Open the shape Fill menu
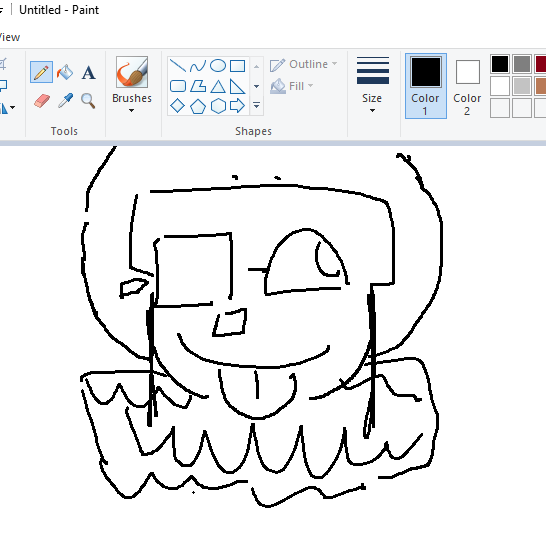546x544 pixels. tap(292, 86)
